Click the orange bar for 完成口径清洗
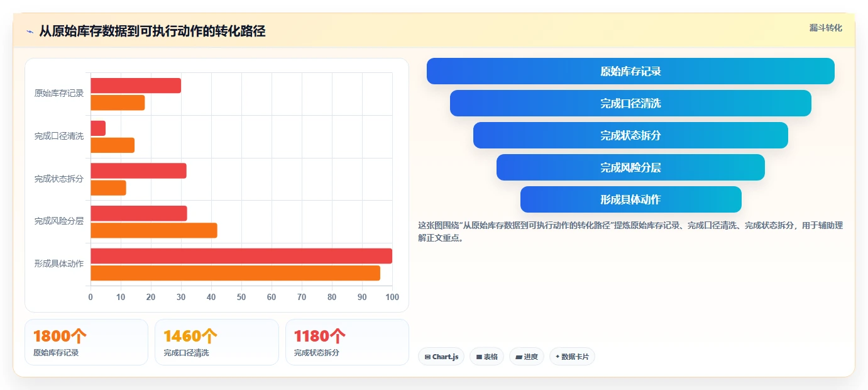 pyautogui.click(x=113, y=145)
